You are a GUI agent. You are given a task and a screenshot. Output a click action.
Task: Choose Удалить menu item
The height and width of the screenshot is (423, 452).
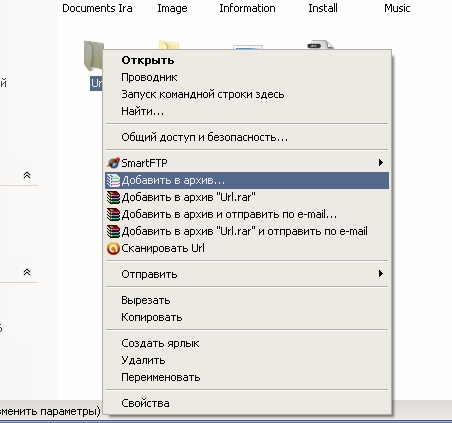tap(143, 360)
